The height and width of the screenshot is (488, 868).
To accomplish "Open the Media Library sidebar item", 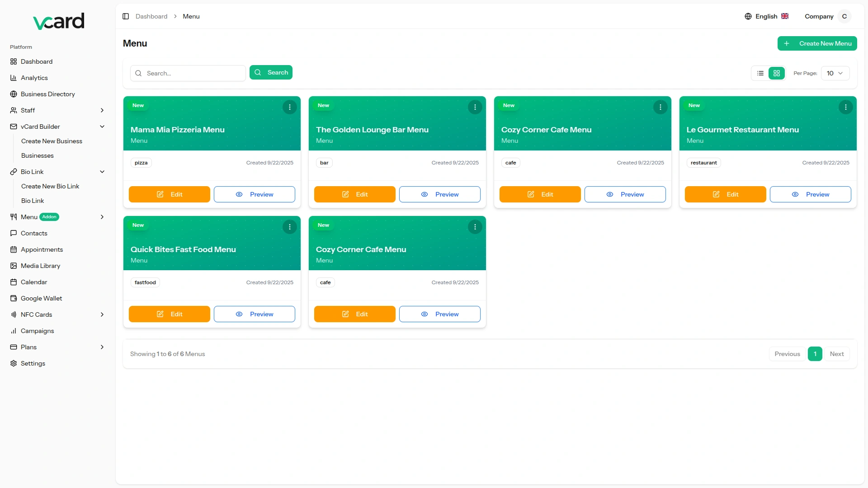I will point(40,266).
